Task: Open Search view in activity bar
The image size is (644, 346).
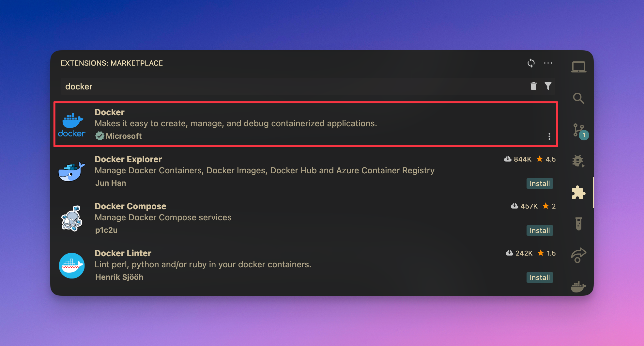Action: (578, 98)
